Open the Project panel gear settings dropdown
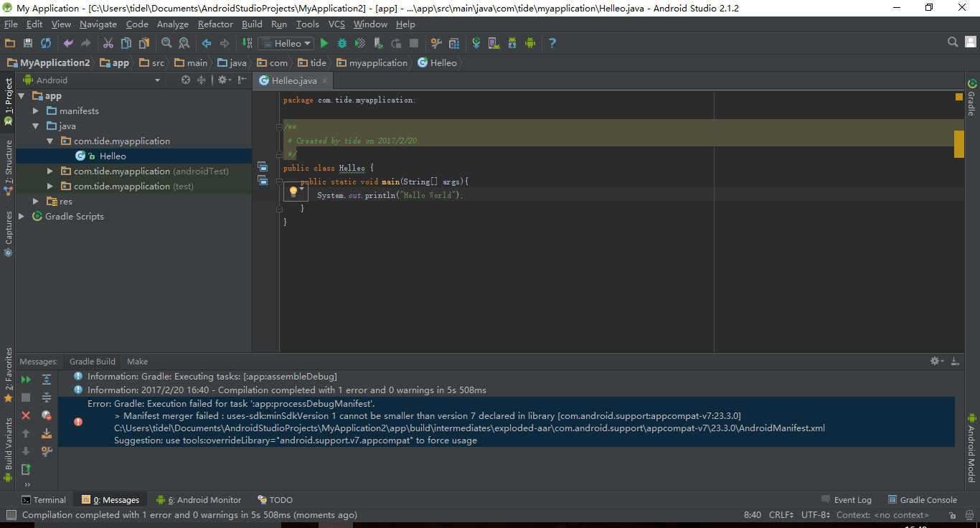The height and width of the screenshot is (528, 980). 224,80
